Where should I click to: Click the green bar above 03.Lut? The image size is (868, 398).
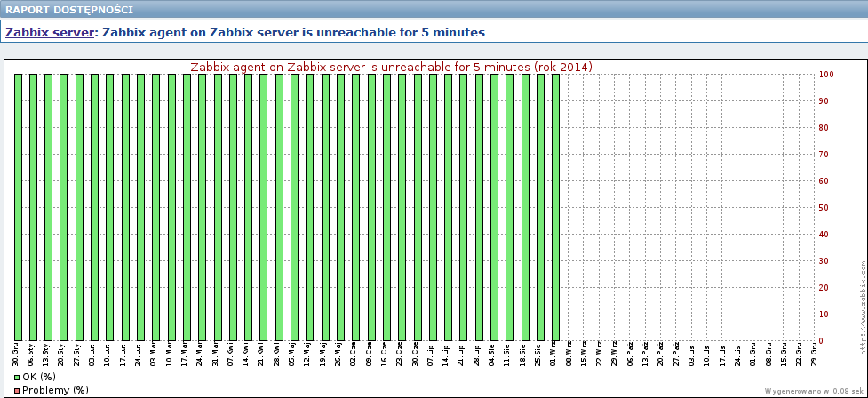(95, 207)
